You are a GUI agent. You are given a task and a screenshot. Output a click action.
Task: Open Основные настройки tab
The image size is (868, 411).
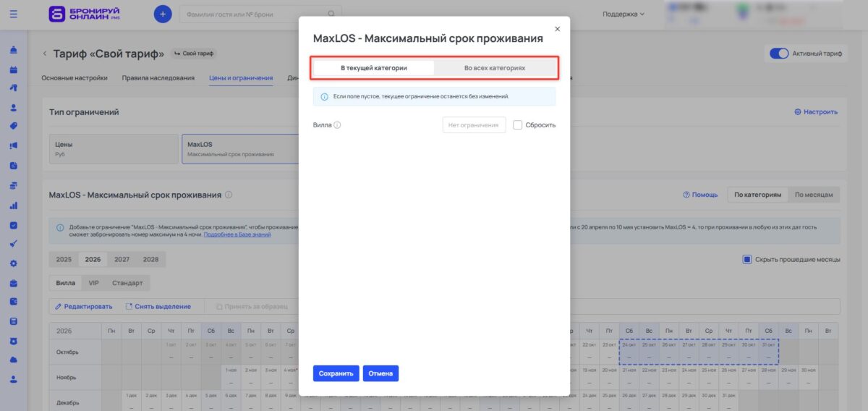[x=75, y=77]
